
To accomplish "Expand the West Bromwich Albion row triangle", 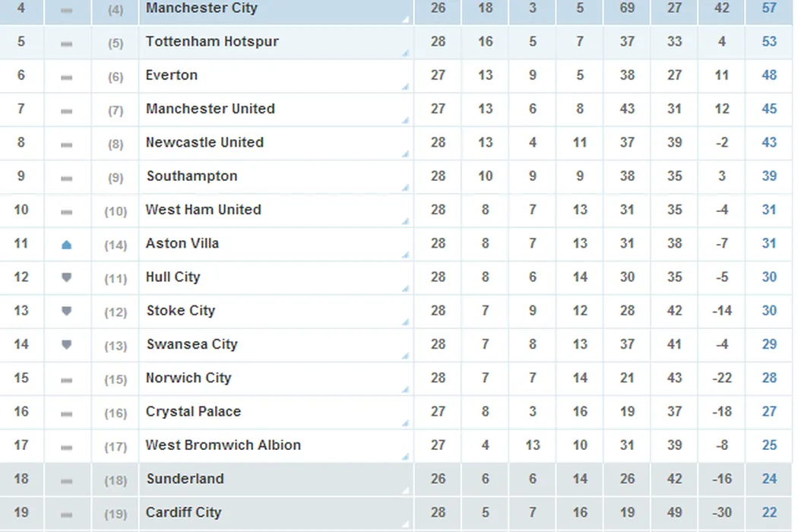I will pyautogui.click(x=406, y=457).
